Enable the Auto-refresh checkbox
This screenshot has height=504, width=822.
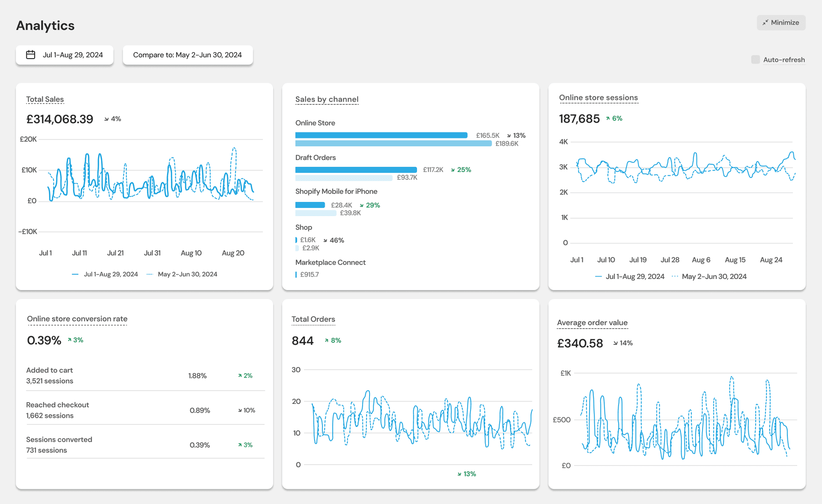point(756,59)
